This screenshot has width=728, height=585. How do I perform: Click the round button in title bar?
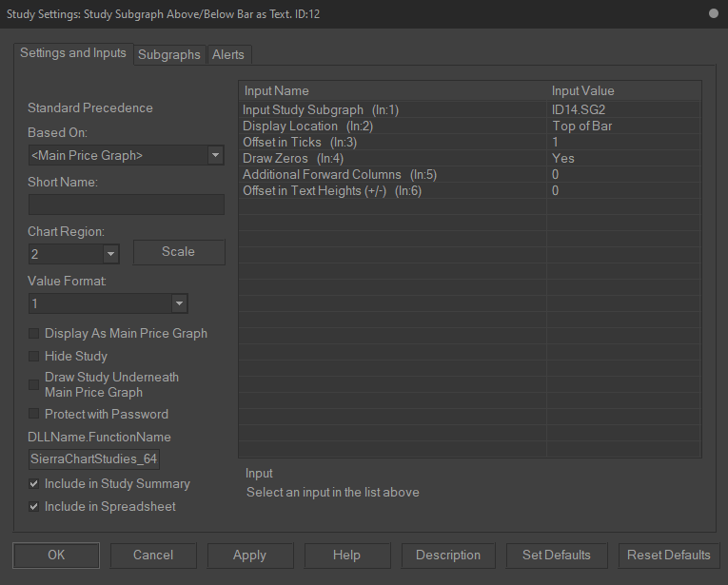pyautogui.click(x=714, y=13)
